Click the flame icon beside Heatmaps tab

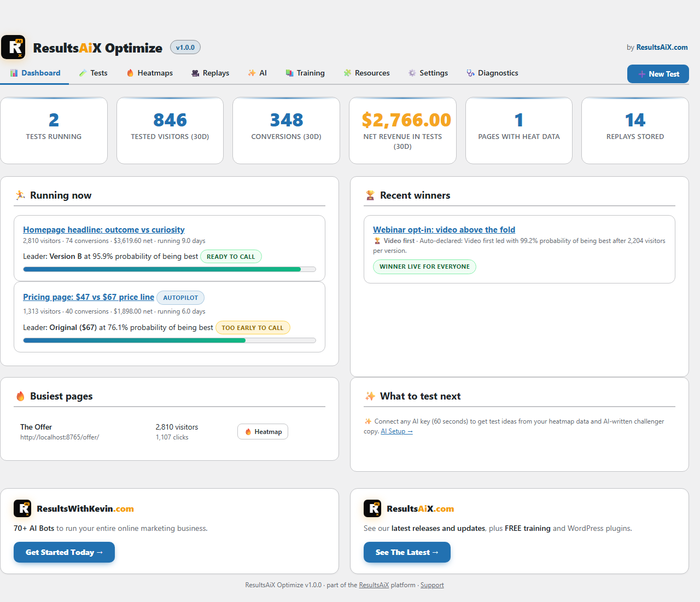[x=130, y=73]
